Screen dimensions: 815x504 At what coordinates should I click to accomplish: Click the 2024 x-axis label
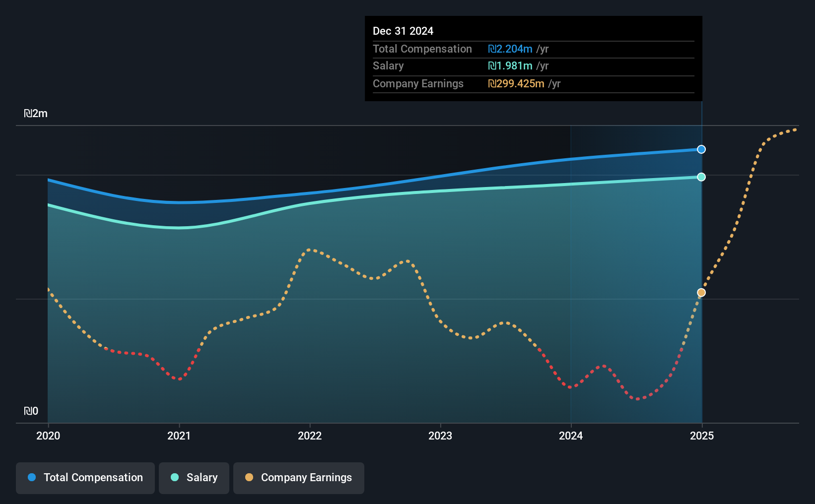(571, 436)
